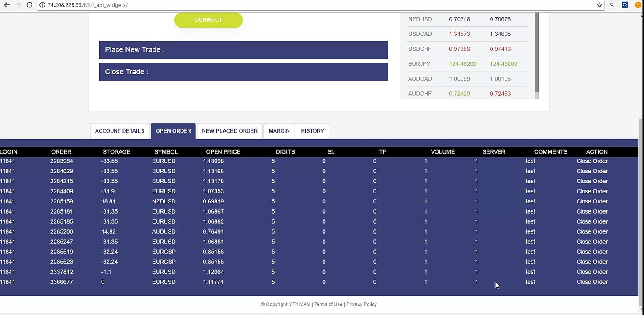Viewport: 644px width, 315px height.
Task: Select the Margin tab
Action: click(x=279, y=131)
